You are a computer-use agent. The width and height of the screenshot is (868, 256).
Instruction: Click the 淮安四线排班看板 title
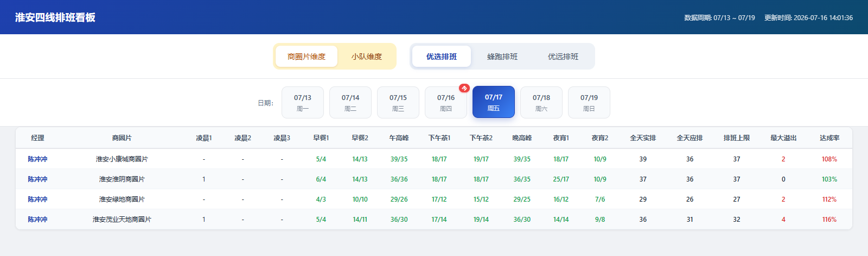pyautogui.click(x=55, y=17)
